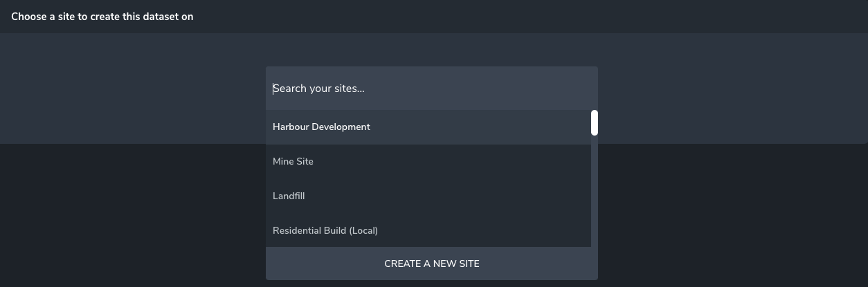The image size is (868, 287).
Task: Click the Landfill list row
Action: point(428,196)
